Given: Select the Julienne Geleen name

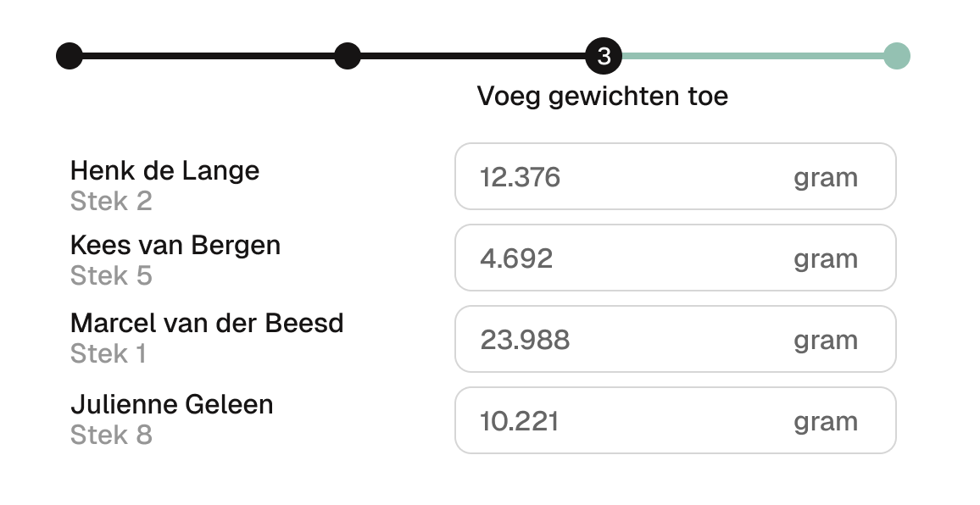Looking at the screenshot, I should (171, 405).
